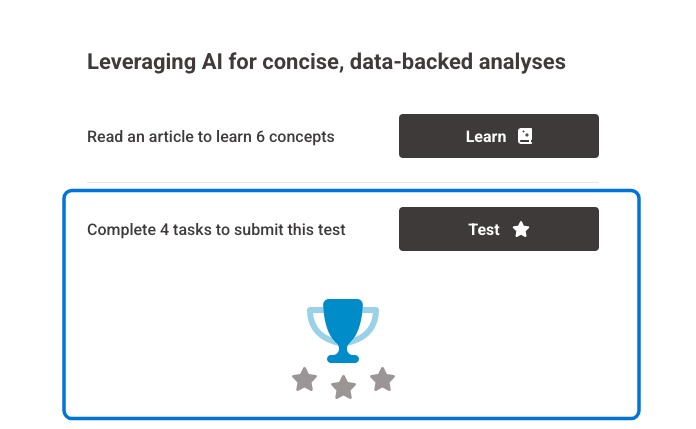Click the word 'Test' in dark button

point(484,229)
